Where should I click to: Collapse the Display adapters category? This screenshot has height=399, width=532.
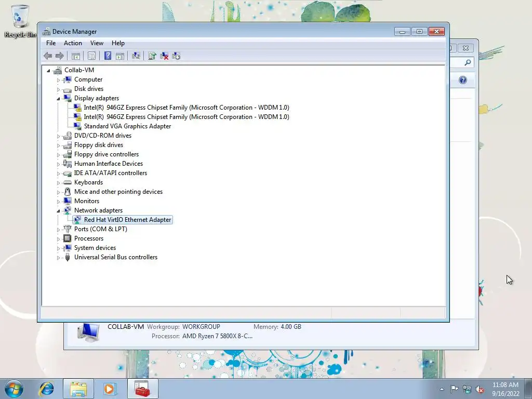click(x=58, y=99)
